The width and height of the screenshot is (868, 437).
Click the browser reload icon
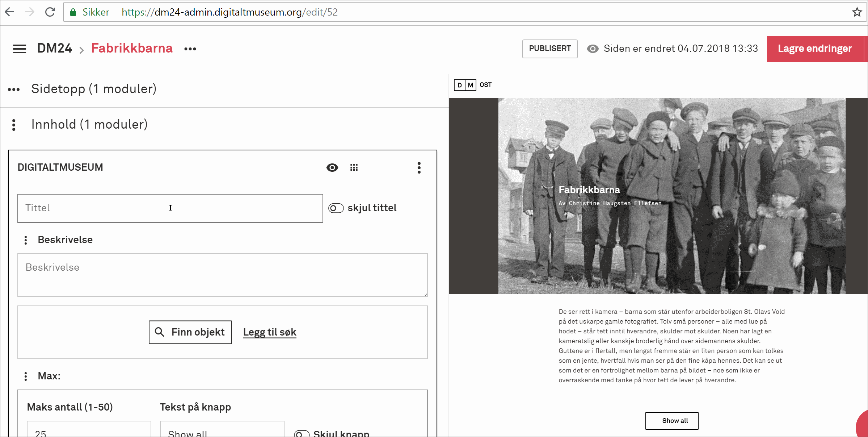(50, 12)
